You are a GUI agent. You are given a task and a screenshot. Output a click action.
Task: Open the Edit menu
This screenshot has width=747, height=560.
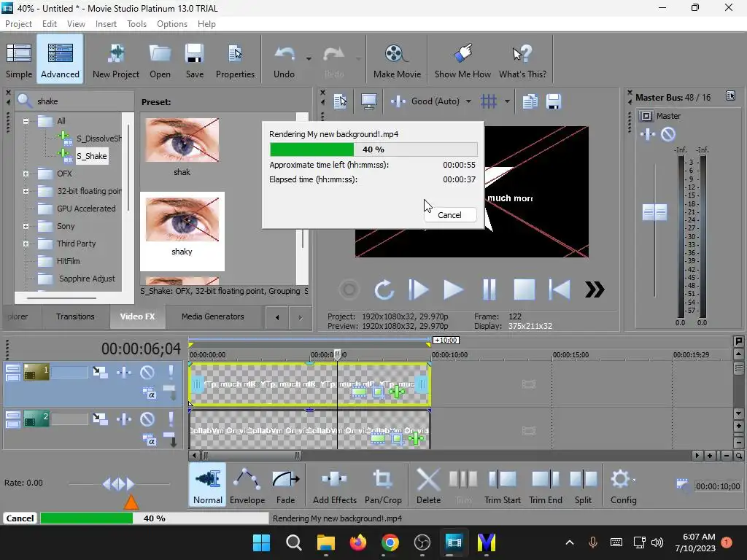49,24
